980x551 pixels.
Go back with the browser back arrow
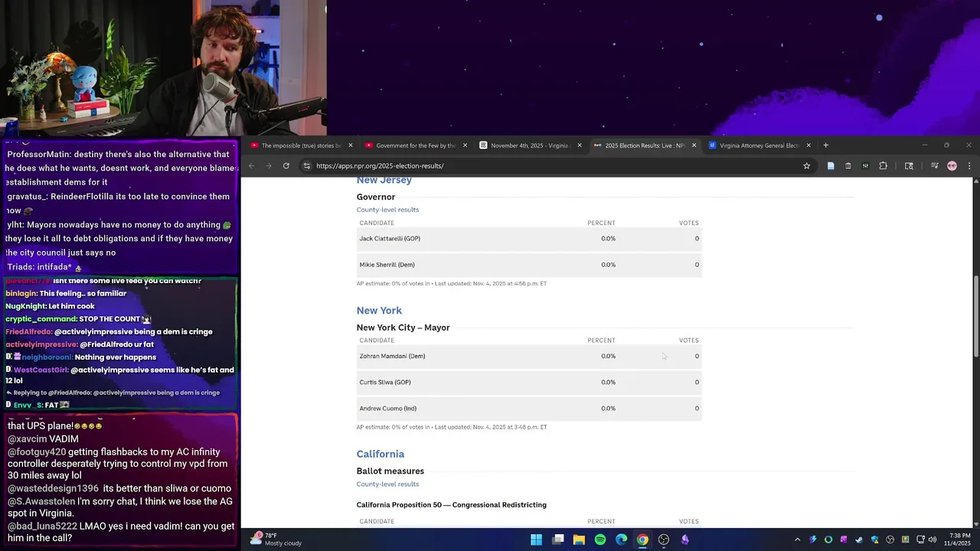(x=251, y=165)
